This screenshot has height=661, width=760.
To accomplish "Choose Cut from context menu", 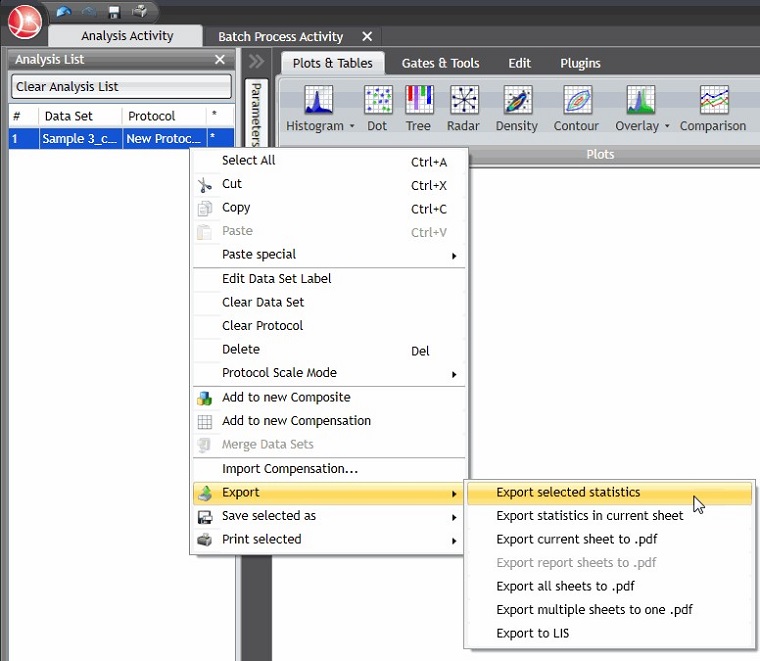I will pos(329,184).
